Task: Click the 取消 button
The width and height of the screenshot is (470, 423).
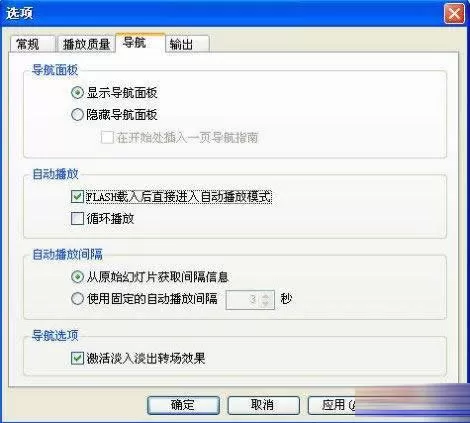Action: [x=263, y=405]
